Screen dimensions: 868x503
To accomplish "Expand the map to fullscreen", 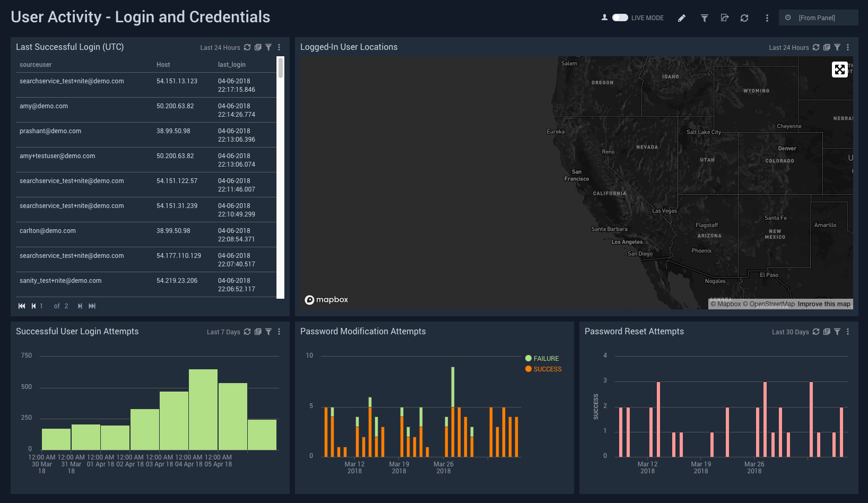I will pyautogui.click(x=839, y=70).
